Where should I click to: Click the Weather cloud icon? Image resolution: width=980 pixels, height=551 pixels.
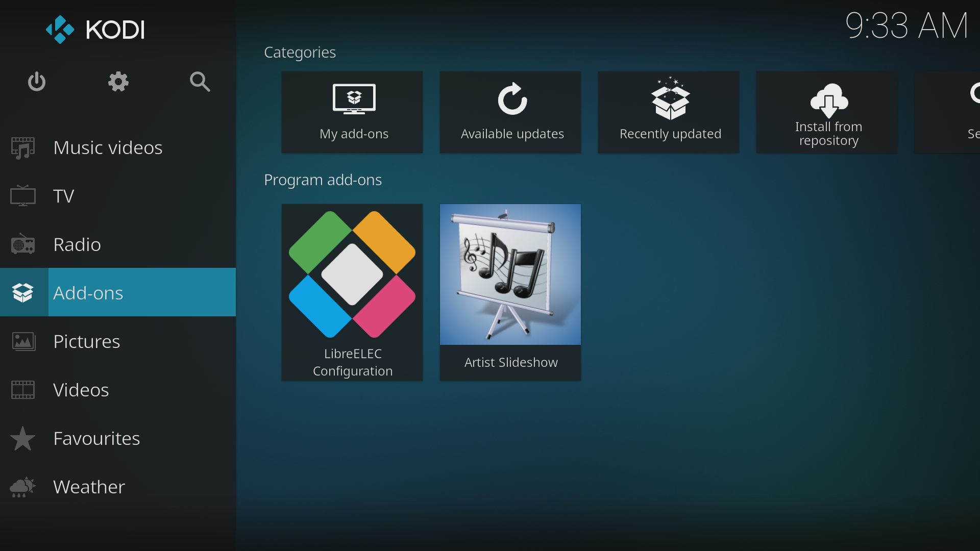[x=23, y=487]
